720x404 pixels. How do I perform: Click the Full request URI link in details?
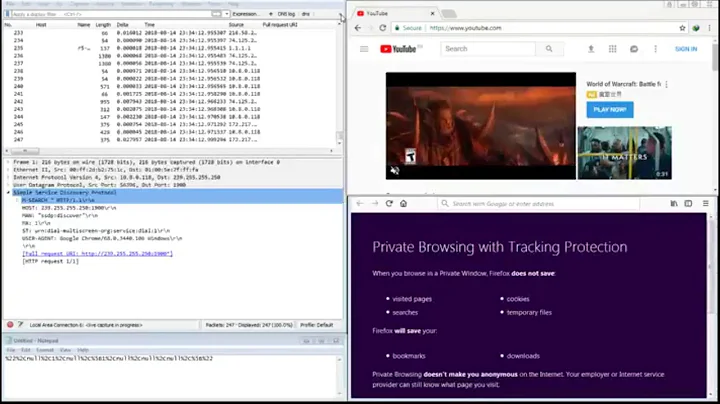97,253
